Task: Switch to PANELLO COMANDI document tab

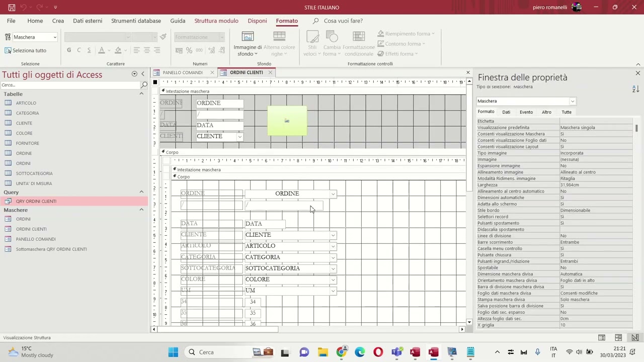Action: coord(183,72)
